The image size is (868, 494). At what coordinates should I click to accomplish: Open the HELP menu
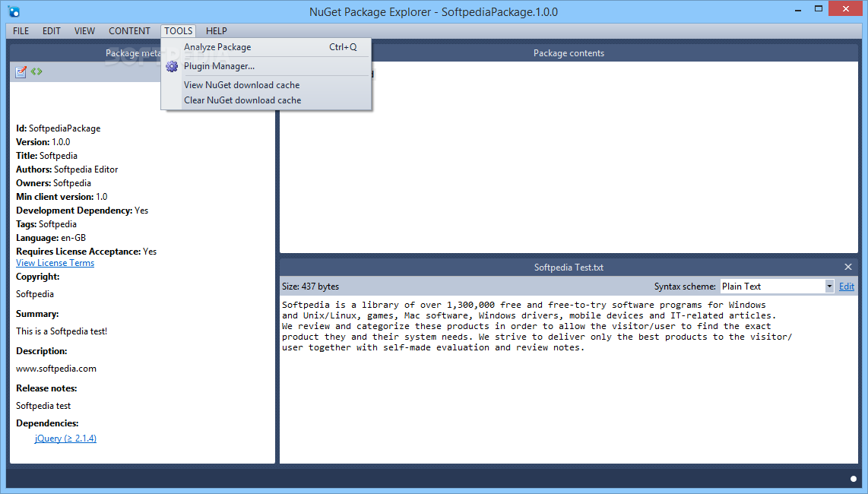(x=217, y=31)
